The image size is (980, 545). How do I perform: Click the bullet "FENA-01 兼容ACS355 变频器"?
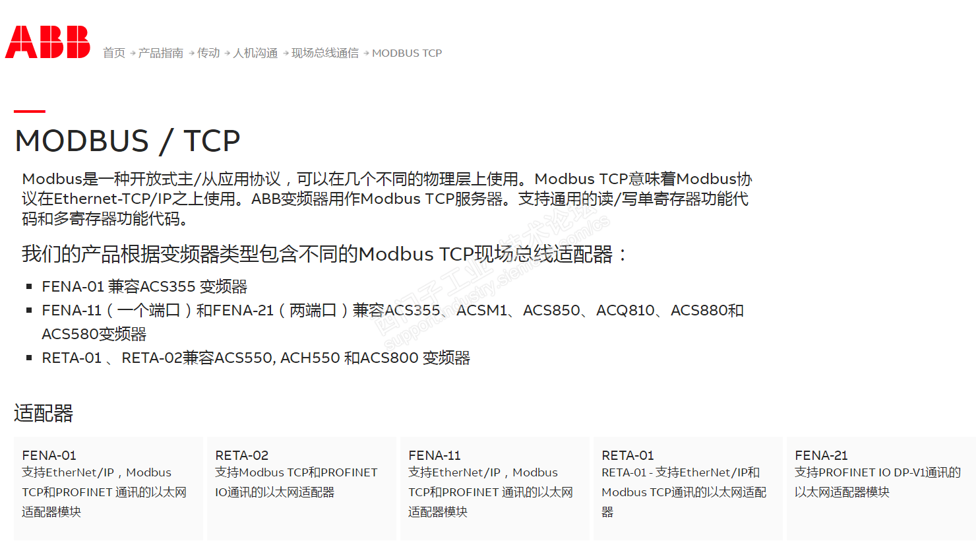[x=144, y=286]
